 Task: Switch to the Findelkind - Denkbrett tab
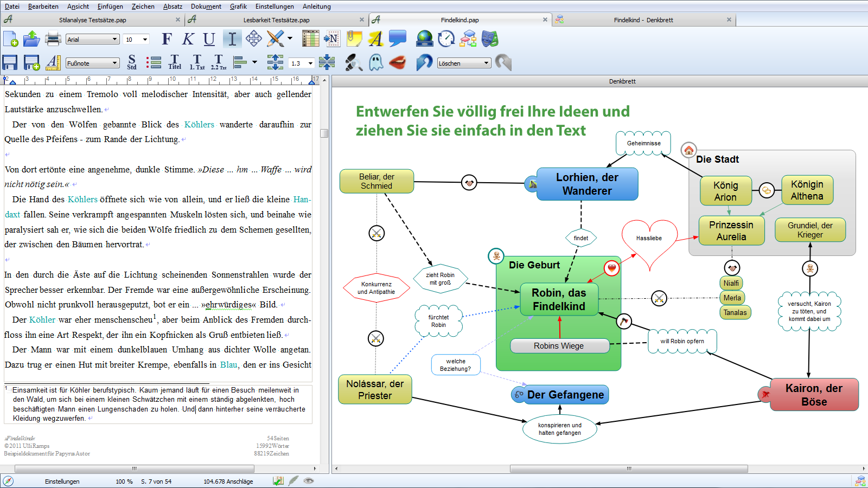click(643, 20)
